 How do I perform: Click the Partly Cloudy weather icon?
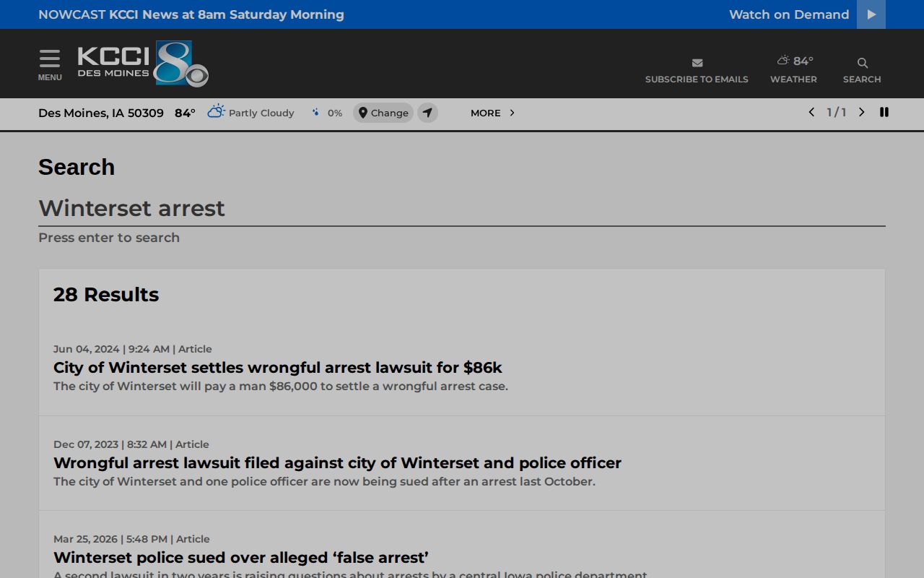[216, 111]
